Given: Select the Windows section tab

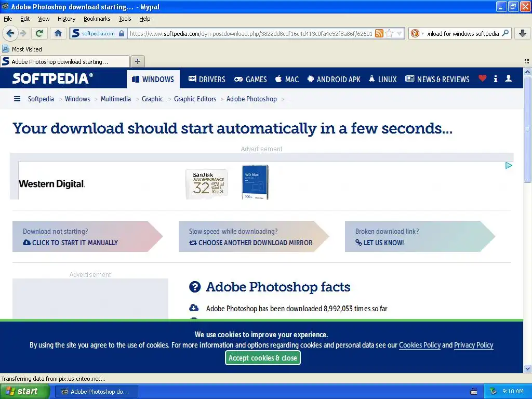Looking at the screenshot, I should (x=153, y=79).
